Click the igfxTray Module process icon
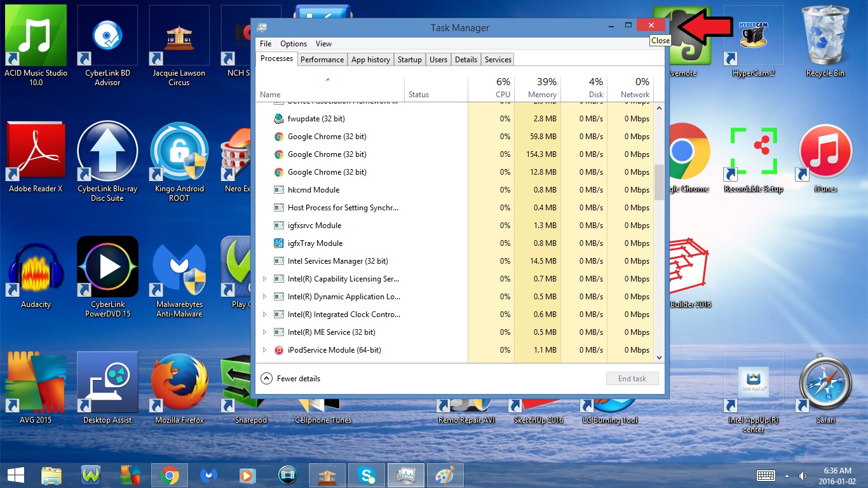The image size is (868, 488). (278, 243)
